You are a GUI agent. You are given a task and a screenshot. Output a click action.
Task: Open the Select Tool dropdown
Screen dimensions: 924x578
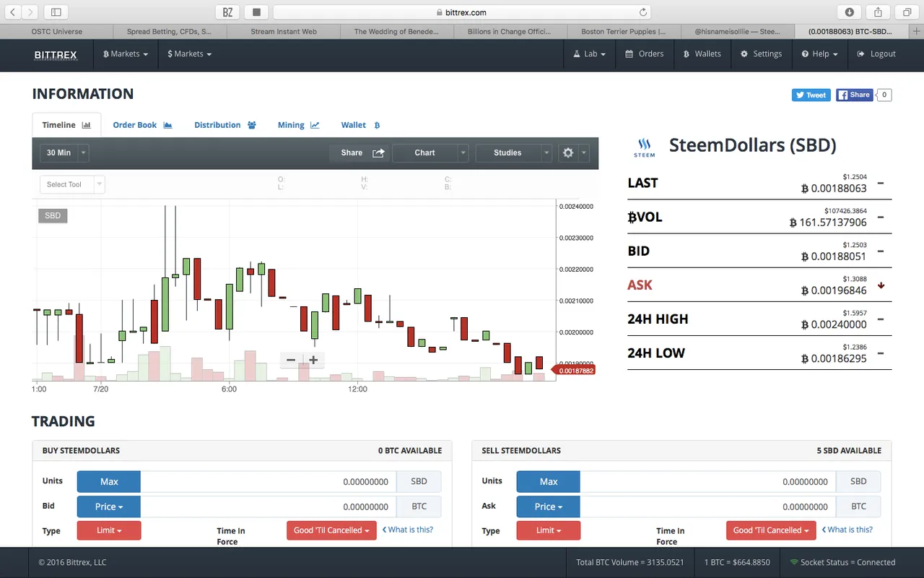pos(72,184)
